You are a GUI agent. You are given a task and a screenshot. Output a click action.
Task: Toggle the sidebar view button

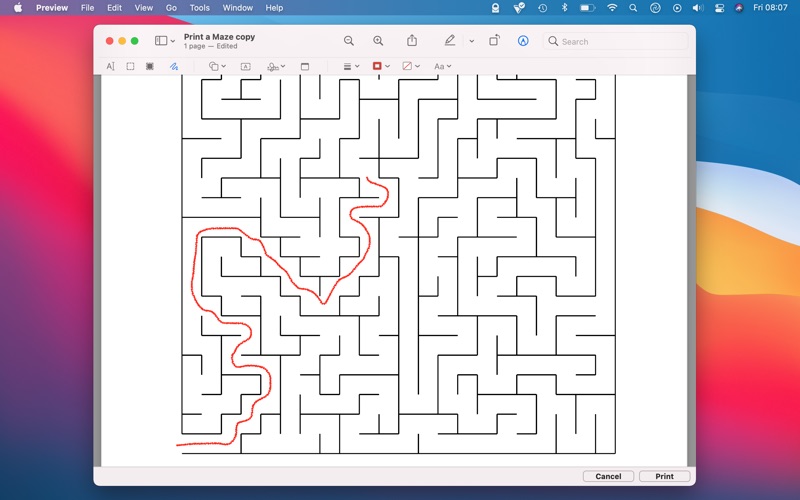tap(161, 41)
